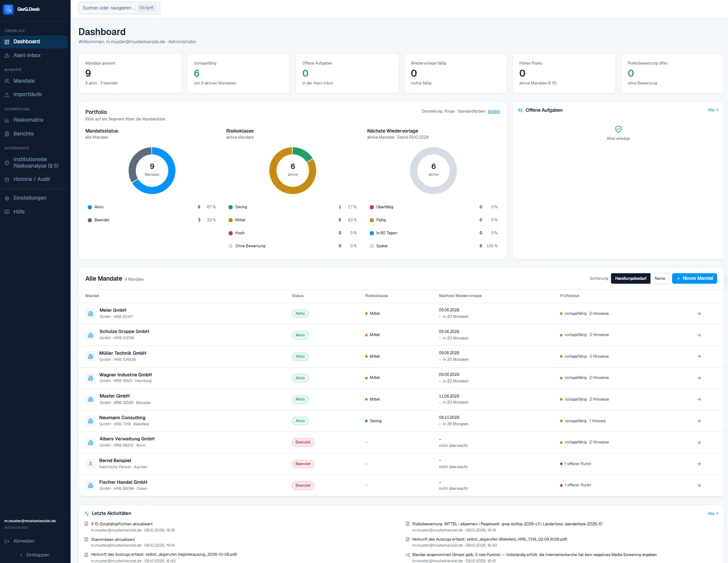
Task: Open Müller Technik GmbH row arrow
Action: (x=699, y=356)
